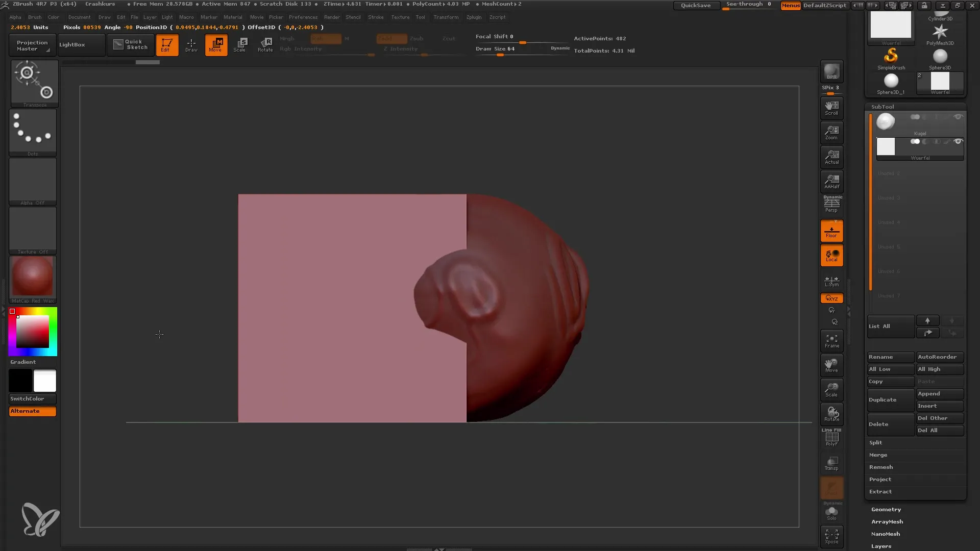980x551 pixels.
Task: Click the Gxyz axis icon
Action: (x=831, y=297)
